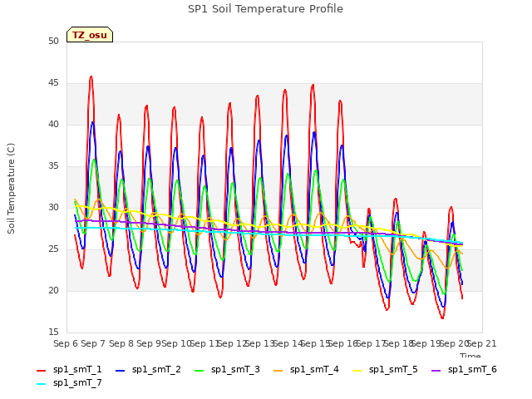Click the TZ_osu annotation label
Image resolution: width=532 pixels, height=399 pixels.
coord(90,35)
